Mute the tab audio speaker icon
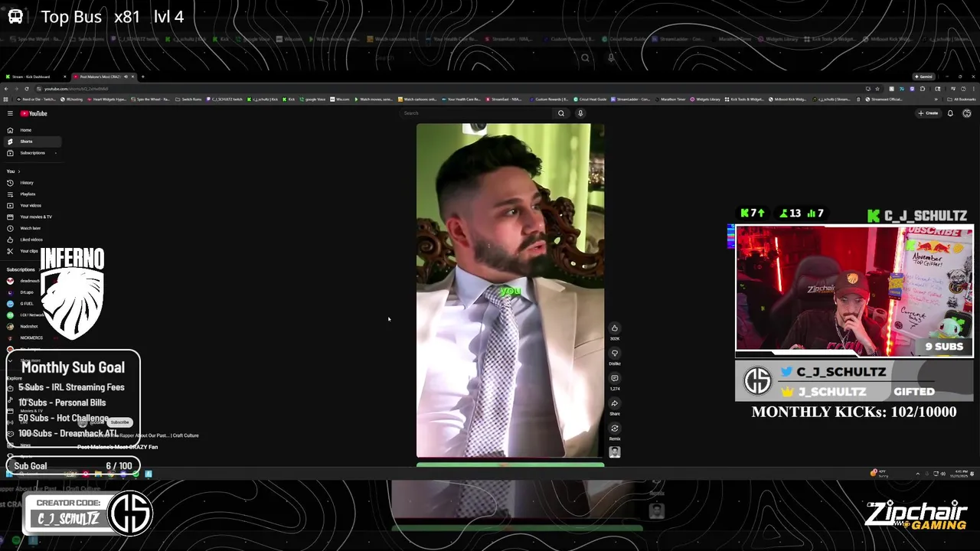This screenshot has height=551, width=980. pyautogui.click(x=126, y=77)
